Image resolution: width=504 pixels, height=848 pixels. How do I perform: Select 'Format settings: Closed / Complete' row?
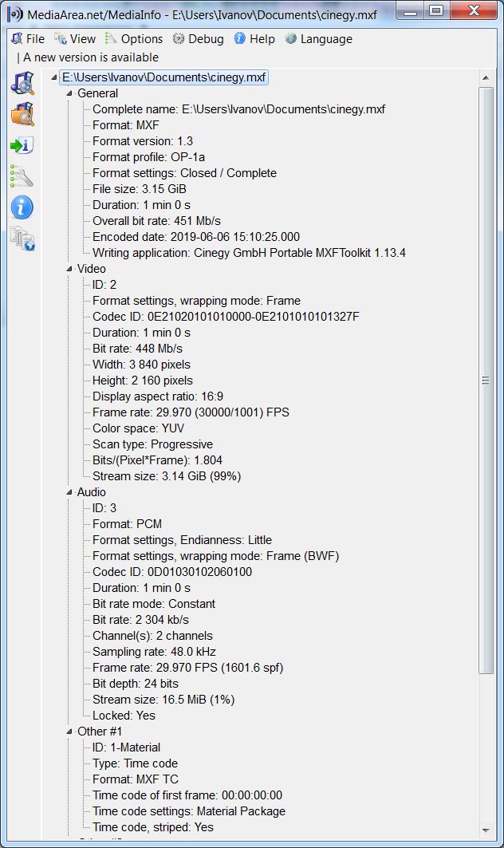click(x=184, y=173)
